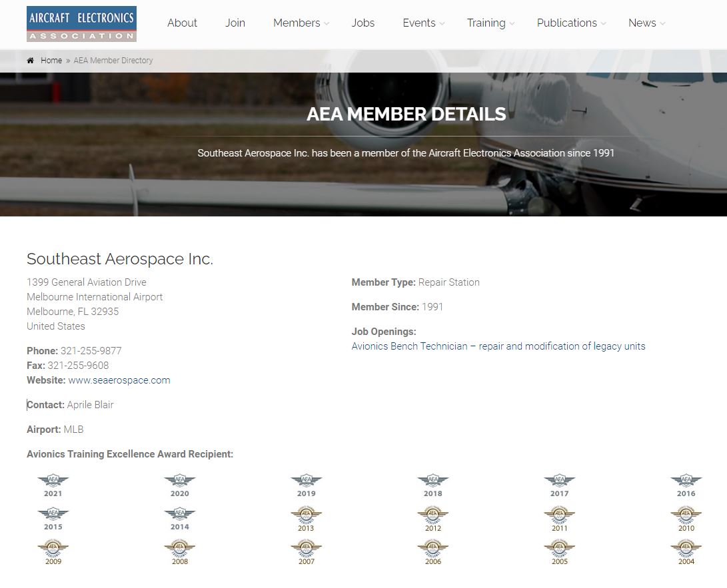Click the Member Since 1991 value
727x588 pixels.
coord(432,307)
